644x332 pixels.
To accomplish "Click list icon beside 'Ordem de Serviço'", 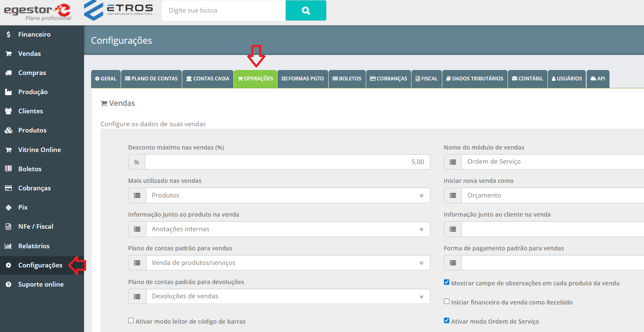I will coord(453,162).
